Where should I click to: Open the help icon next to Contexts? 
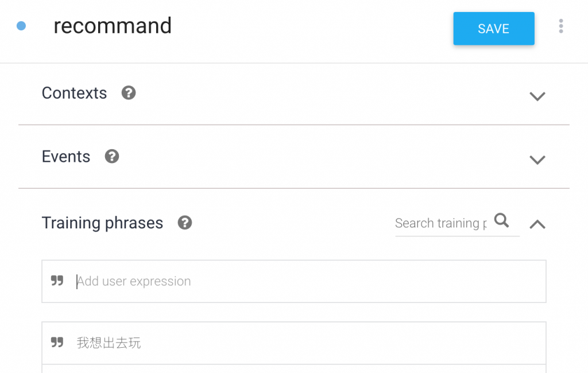[129, 93]
